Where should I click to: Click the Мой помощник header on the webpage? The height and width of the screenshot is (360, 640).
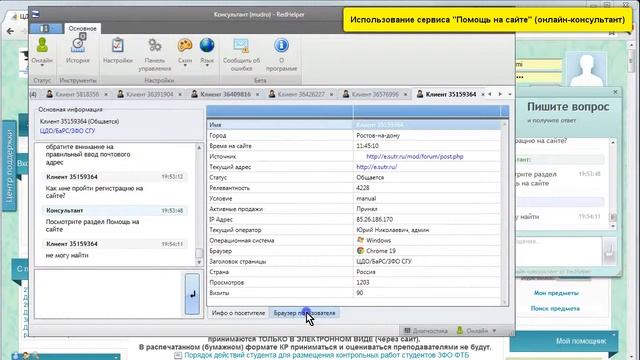coord(564,341)
